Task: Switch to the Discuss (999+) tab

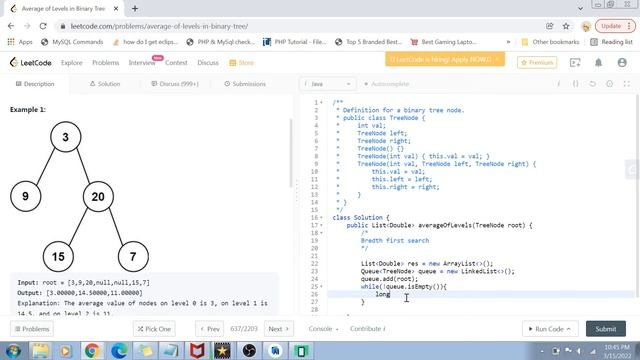Action: (175, 84)
